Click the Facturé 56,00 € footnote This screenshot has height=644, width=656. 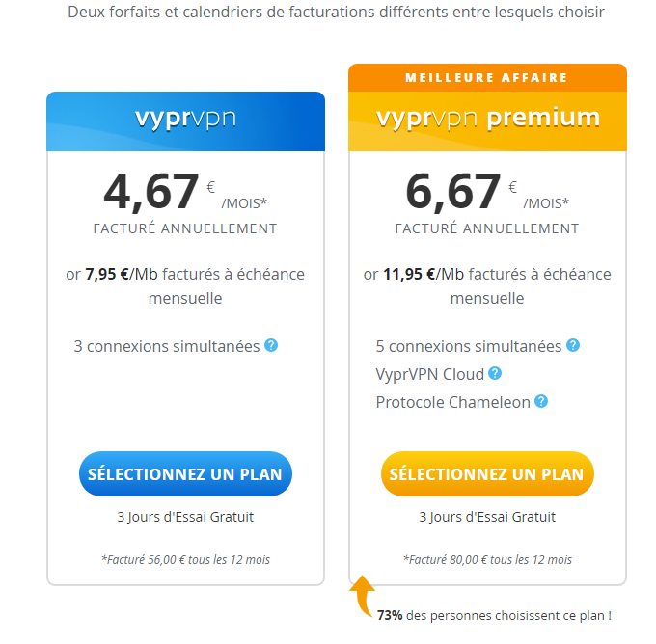tap(185, 559)
